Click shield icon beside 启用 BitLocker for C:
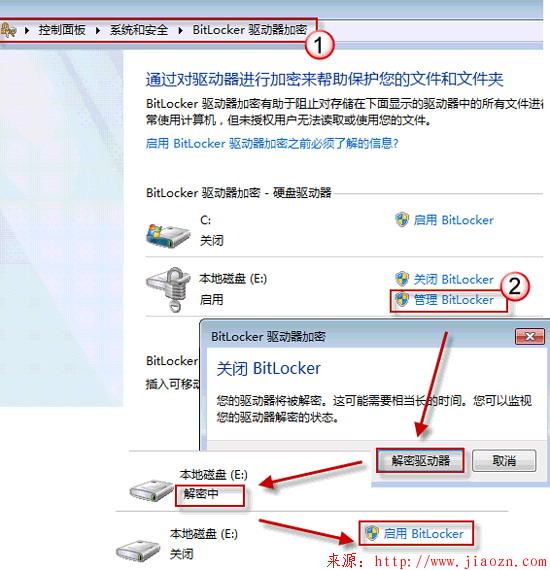 click(x=402, y=220)
